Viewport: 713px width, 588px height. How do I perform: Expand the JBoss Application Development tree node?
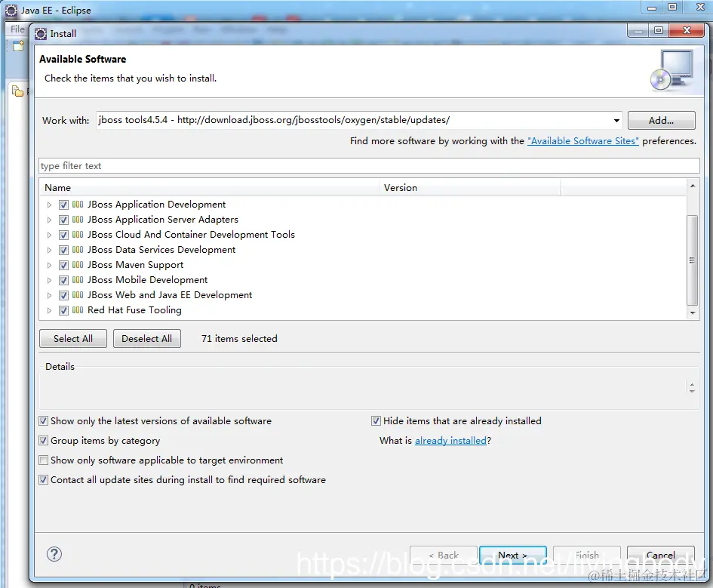click(x=49, y=204)
